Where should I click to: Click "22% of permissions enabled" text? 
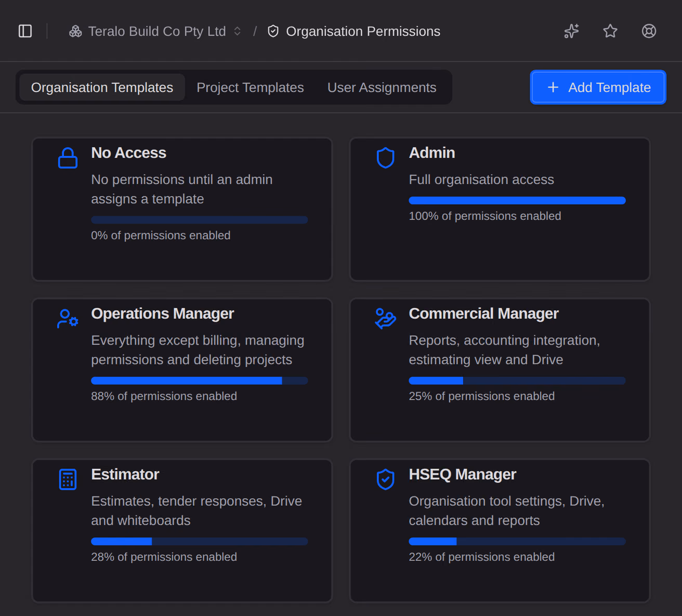coord(481,557)
